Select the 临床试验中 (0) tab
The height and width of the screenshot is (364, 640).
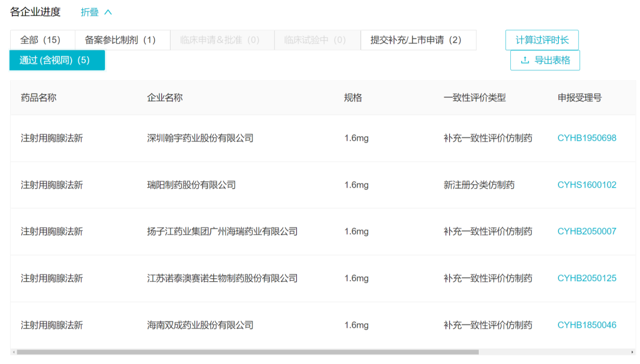pos(318,40)
